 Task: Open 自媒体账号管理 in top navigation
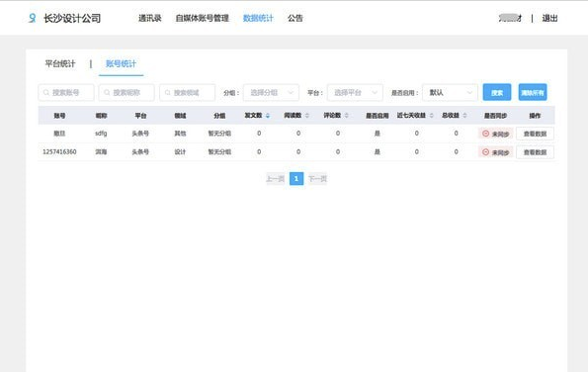pyautogui.click(x=203, y=18)
